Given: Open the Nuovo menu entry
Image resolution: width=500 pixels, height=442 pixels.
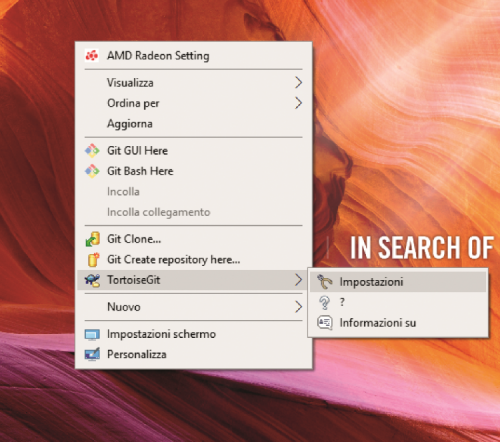Looking at the screenshot, I should point(194,307).
